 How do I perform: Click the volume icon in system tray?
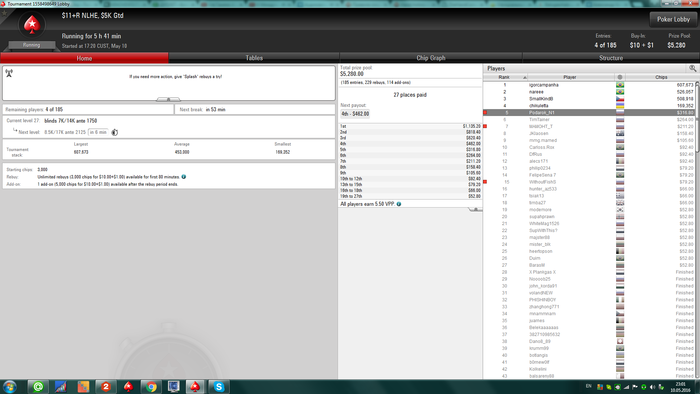point(652,387)
